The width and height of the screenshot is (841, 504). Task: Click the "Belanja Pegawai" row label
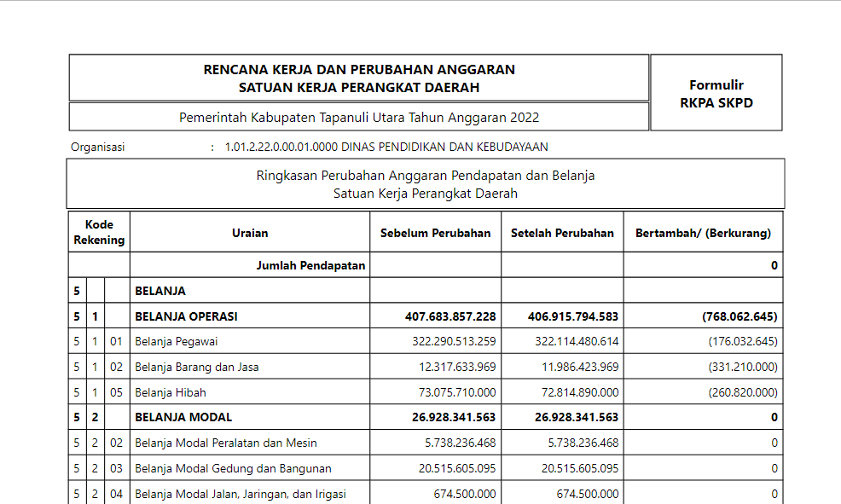coord(175,341)
